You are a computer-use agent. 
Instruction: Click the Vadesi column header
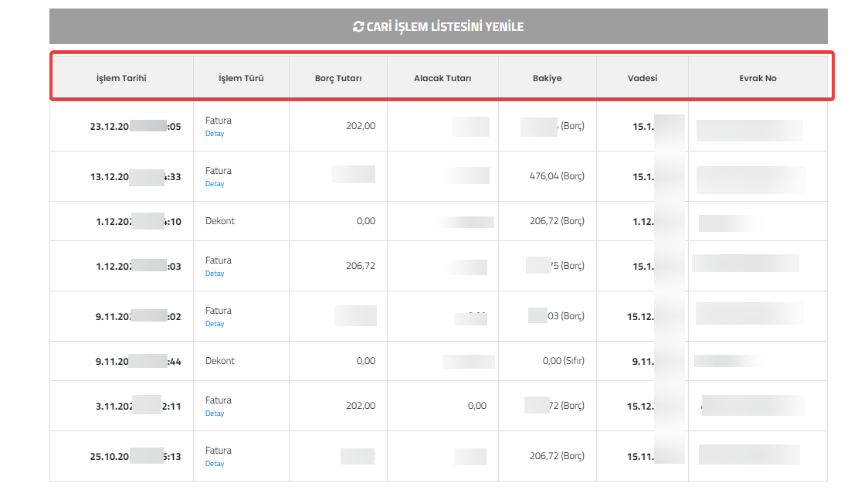[643, 78]
